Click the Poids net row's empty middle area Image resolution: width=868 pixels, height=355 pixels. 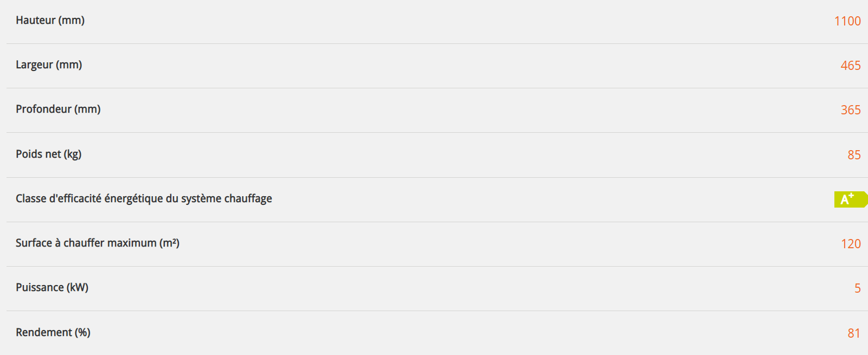[434, 155]
